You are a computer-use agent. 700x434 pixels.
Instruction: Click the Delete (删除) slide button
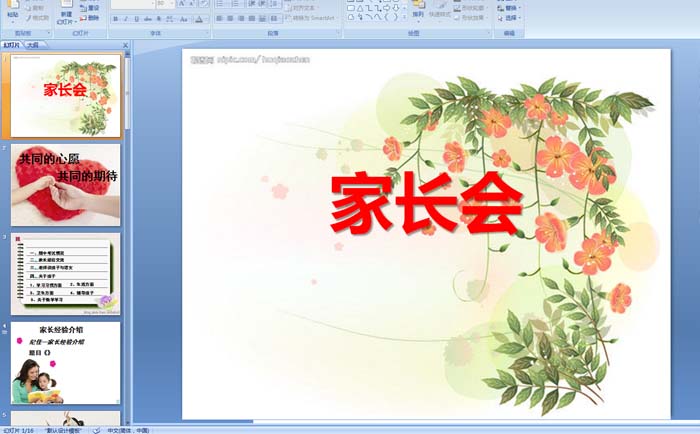pyautogui.click(x=90, y=18)
